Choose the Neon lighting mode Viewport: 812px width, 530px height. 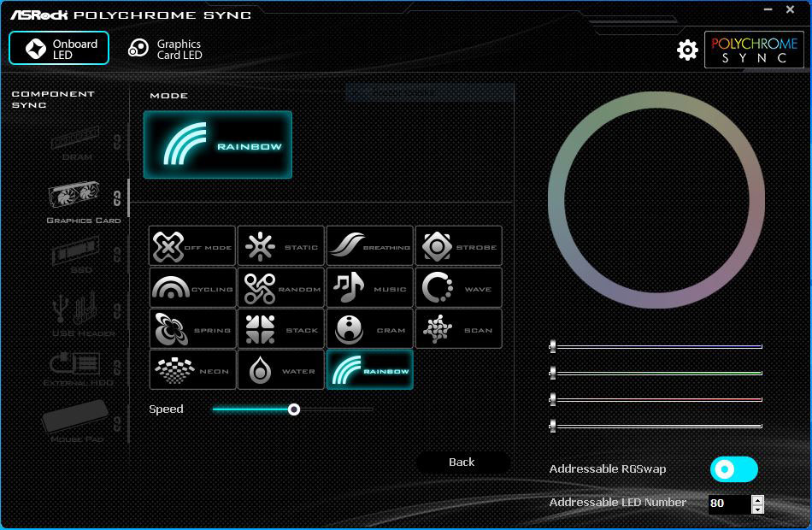point(192,370)
